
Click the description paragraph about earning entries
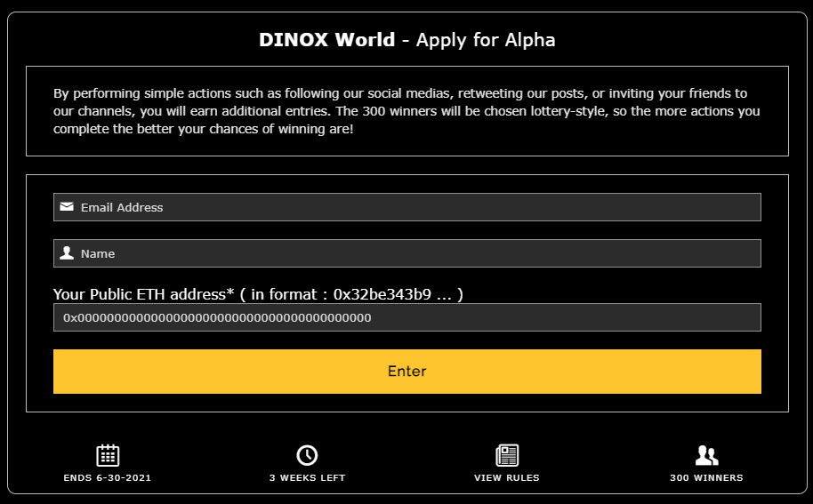[407, 111]
